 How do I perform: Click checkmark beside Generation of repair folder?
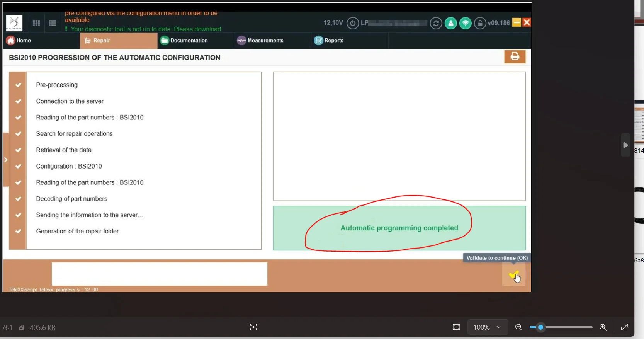[18, 231]
